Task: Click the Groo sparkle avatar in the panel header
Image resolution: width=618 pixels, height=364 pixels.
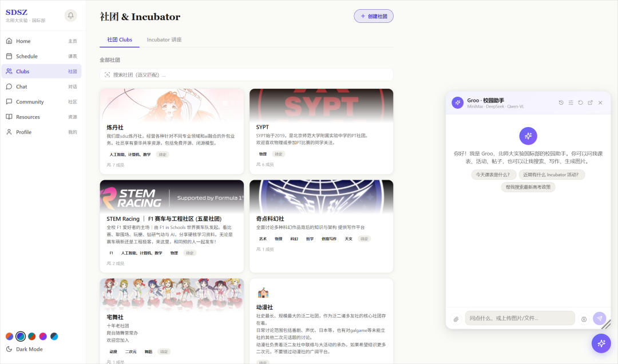Action: [x=458, y=103]
